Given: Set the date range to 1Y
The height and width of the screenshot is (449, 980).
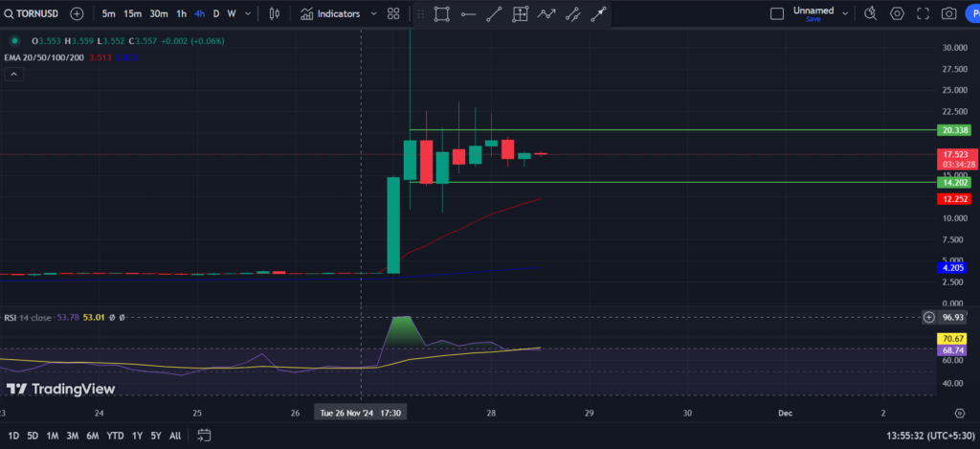Looking at the screenshot, I should pyautogui.click(x=138, y=436).
